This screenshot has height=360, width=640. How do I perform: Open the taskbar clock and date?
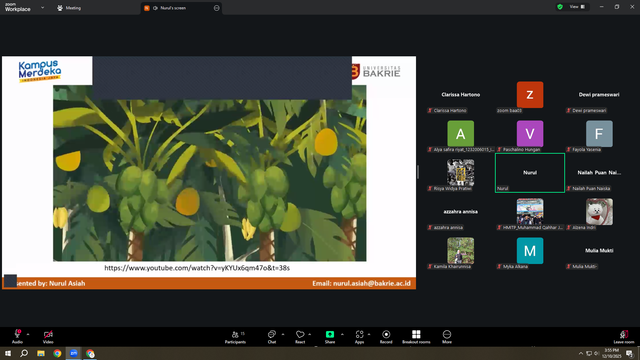click(x=611, y=353)
